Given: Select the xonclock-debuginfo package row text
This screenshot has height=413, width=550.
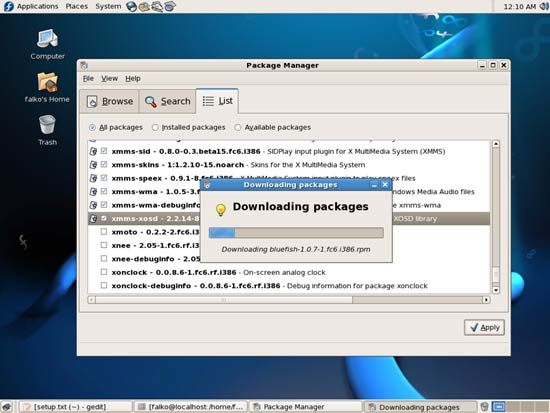Looking at the screenshot, I should (269, 286).
